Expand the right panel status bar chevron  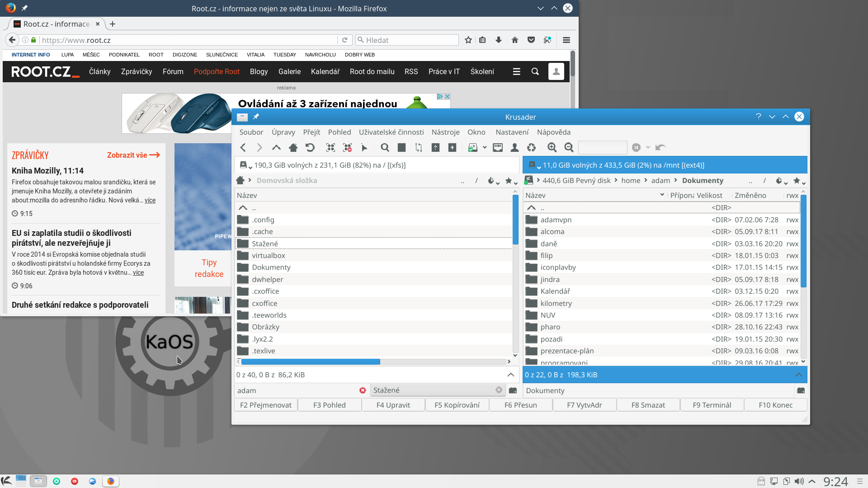(x=799, y=375)
